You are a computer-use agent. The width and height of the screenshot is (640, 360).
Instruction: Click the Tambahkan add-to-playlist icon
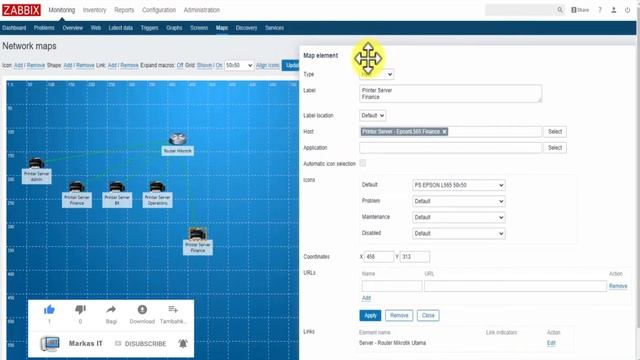coord(173,310)
